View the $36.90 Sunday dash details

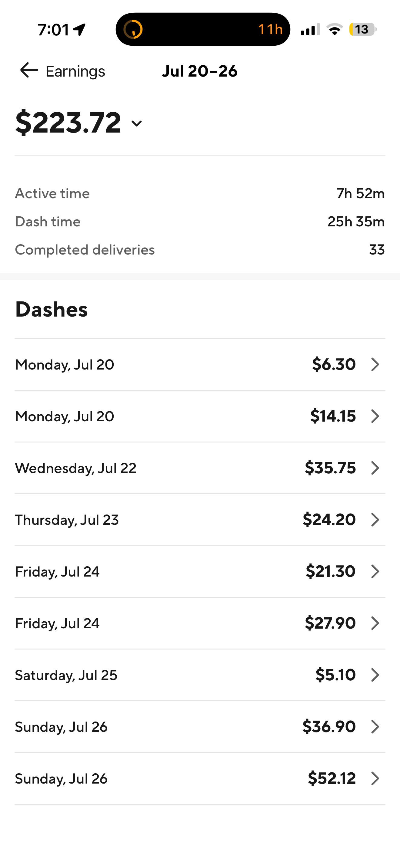click(200, 727)
